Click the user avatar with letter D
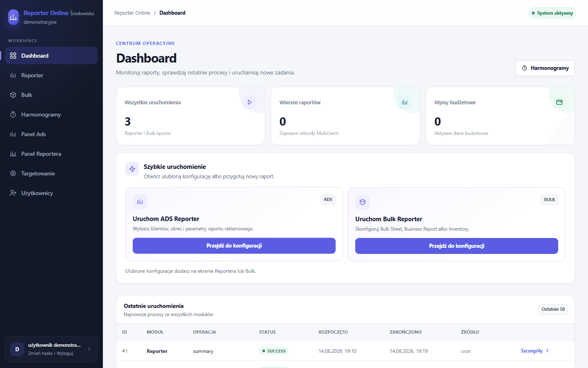This screenshot has width=588, height=368. 17,349
